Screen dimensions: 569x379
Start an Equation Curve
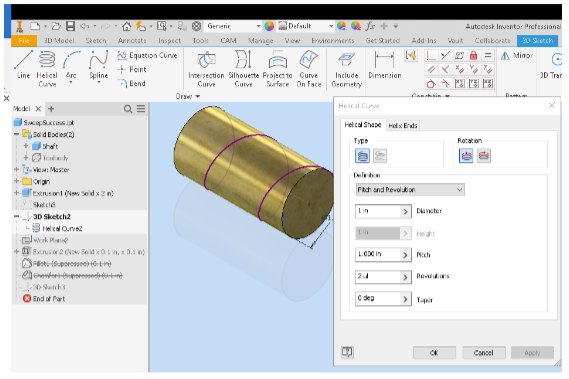[147, 55]
